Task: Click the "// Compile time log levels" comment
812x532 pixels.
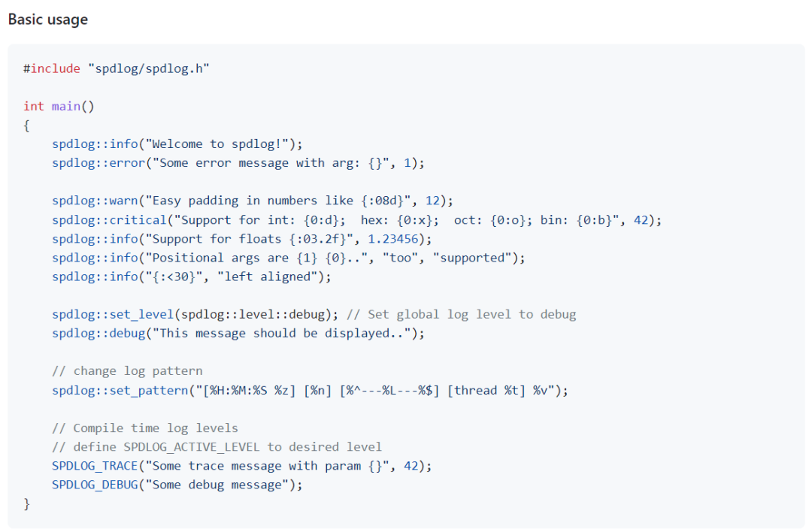Action: (145, 428)
